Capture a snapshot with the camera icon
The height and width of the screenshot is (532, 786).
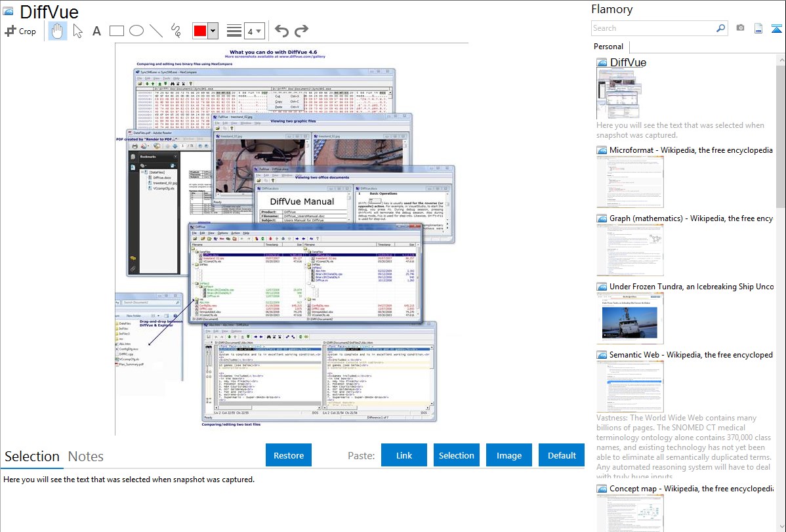click(x=740, y=28)
